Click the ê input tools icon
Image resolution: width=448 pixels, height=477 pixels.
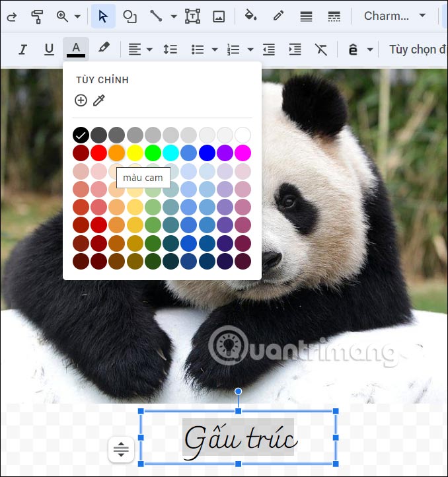pos(353,49)
